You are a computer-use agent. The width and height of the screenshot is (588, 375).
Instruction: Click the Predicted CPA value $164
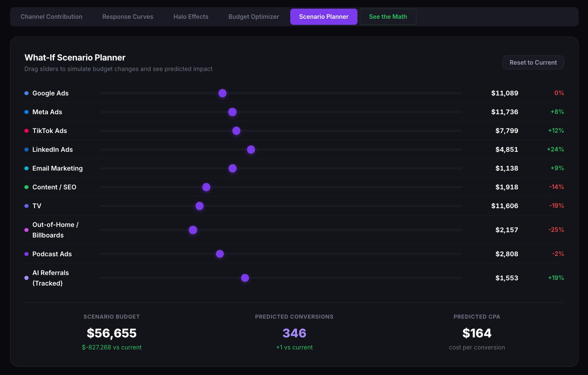point(477,333)
